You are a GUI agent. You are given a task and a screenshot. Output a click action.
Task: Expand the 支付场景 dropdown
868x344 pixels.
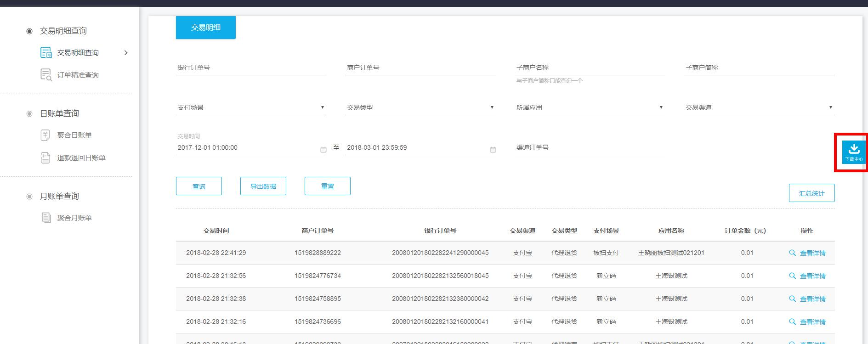coord(251,107)
